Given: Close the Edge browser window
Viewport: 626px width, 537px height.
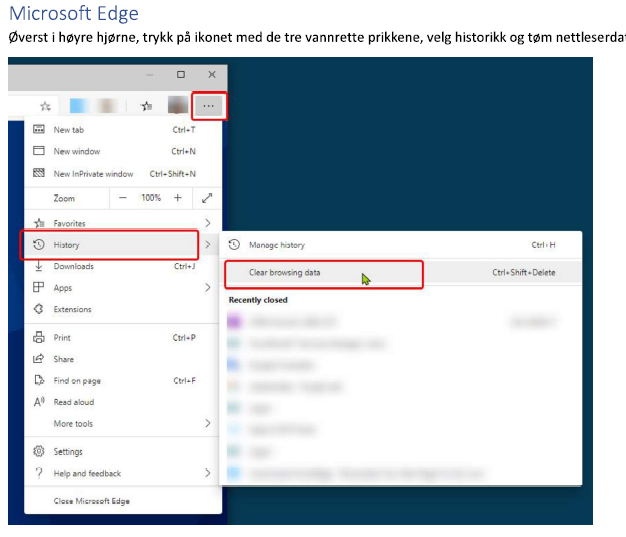Looking at the screenshot, I should [x=212, y=74].
